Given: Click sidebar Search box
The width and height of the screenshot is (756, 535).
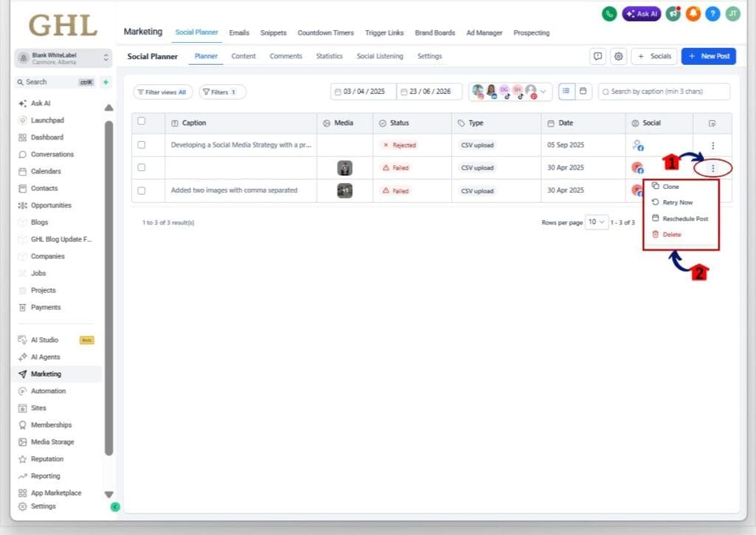Looking at the screenshot, I should [x=55, y=83].
